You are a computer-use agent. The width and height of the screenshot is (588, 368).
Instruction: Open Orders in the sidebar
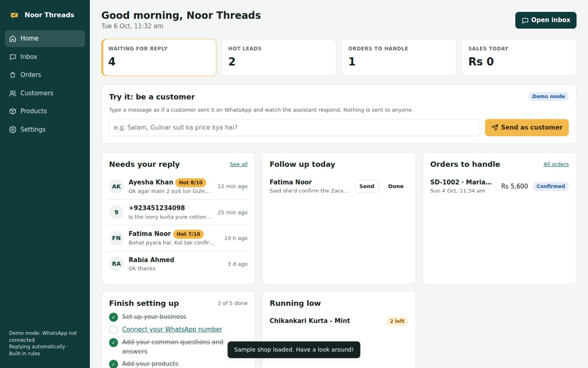pos(45,75)
